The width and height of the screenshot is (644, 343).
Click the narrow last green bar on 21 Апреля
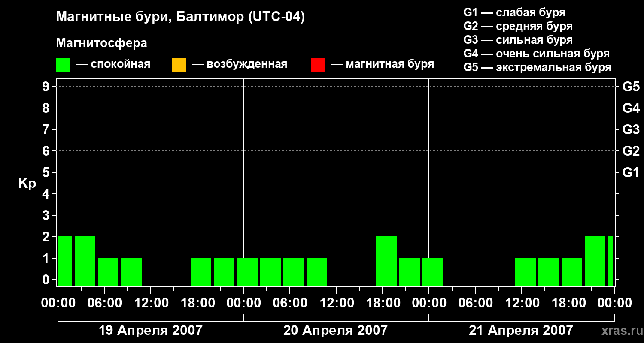(611, 261)
